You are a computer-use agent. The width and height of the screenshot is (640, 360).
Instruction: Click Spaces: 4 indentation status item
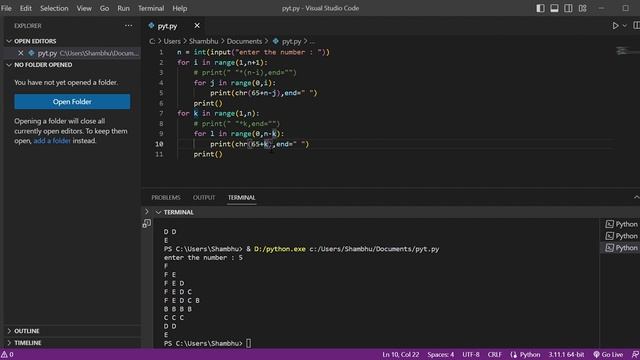440,355
